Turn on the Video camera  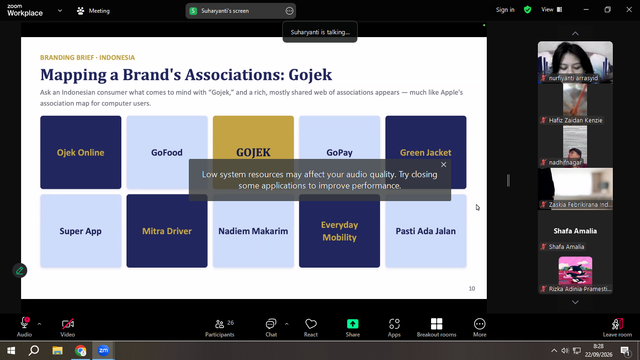tap(68, 328)
